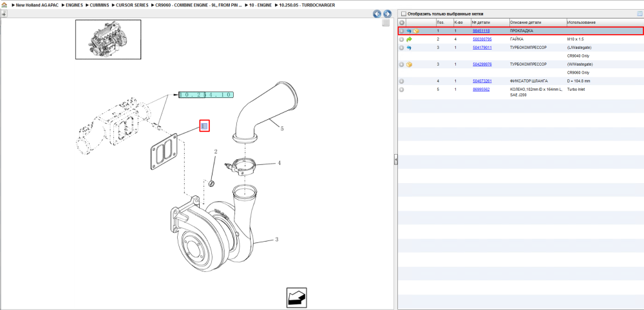644x310 pixels.
Task: Click the 'CR9040 Only' usage text
Action: 578,56
